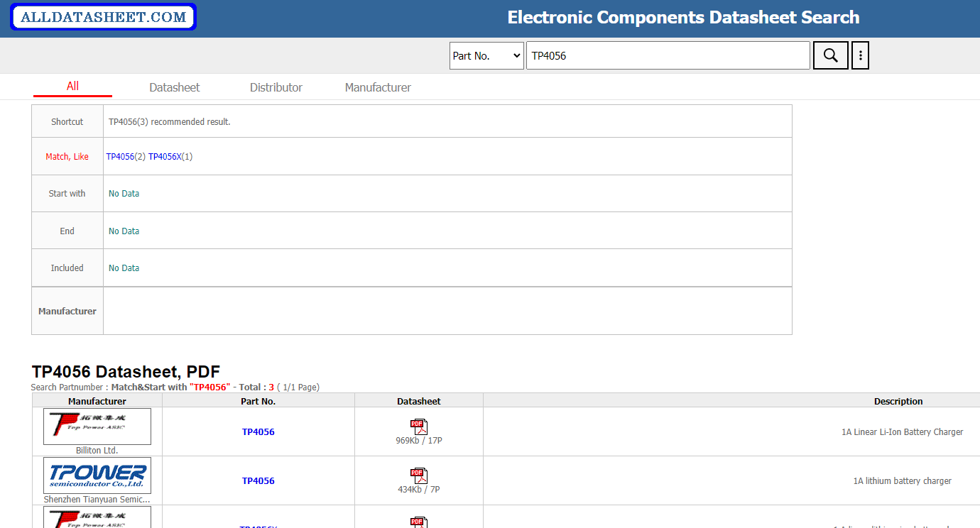Click Billiton Top Power ASIC logo
Image resolution: width=980 pixels, height=528 pixels.
(97, 426)
